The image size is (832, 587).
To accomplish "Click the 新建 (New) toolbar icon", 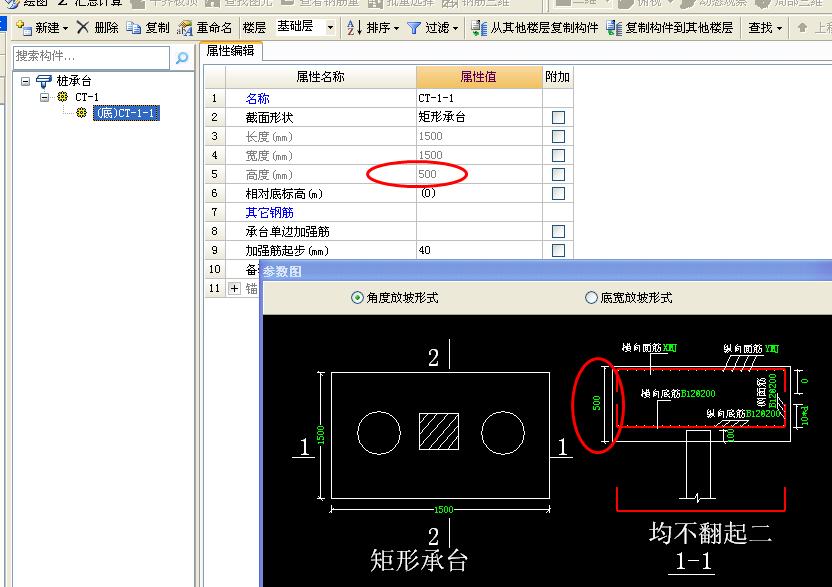I will (x=24, y=27).
